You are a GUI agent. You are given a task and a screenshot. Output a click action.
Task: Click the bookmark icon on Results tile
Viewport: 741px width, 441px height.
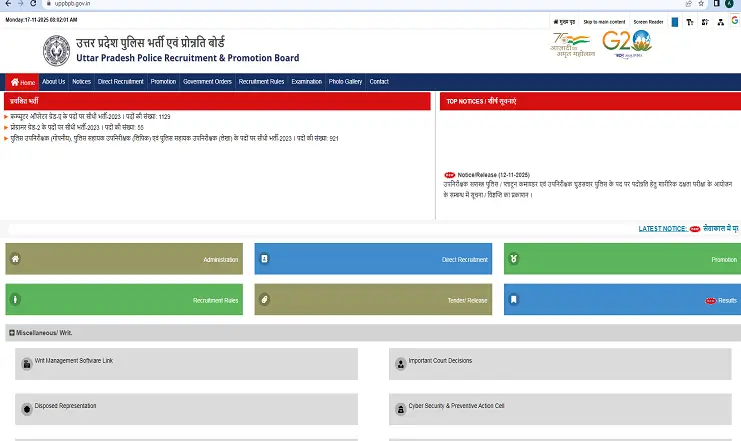pos(514,299)
